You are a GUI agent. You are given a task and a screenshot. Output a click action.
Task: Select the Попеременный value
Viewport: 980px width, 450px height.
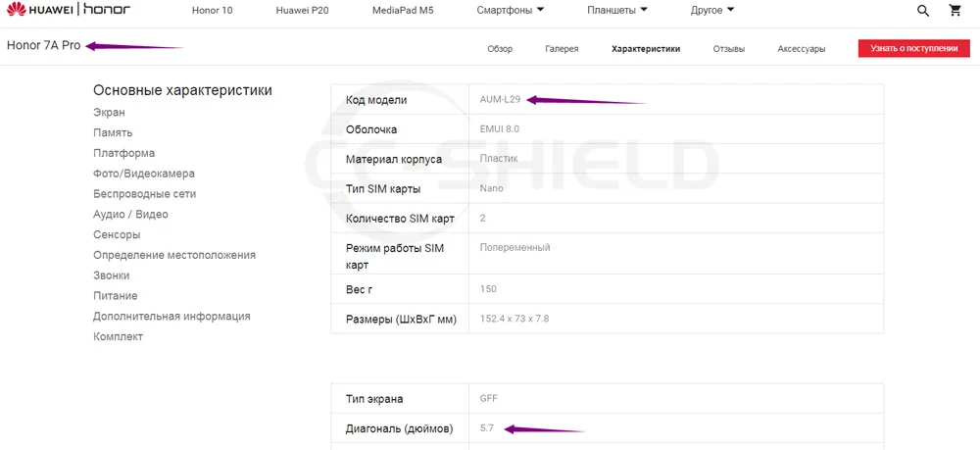point(515,247)
